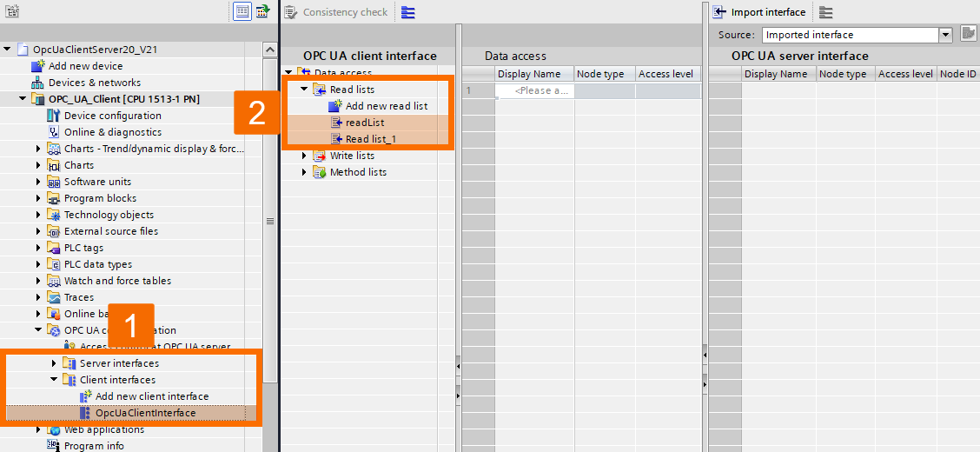980x452 pixels.
Task: Click the PLC tags folder icon
Action: (54, 249)
